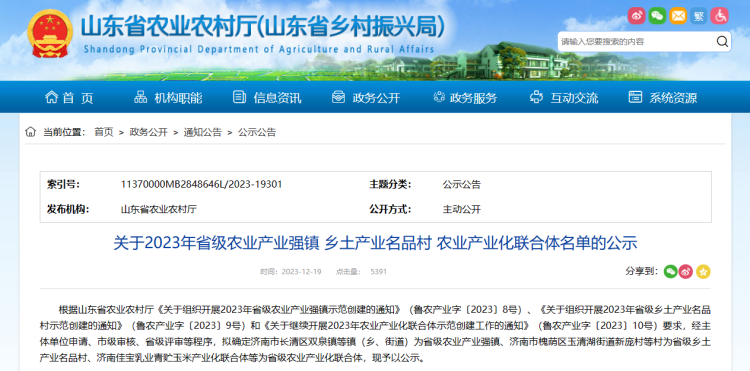Click the 分享到 label

tap(642, 271)
